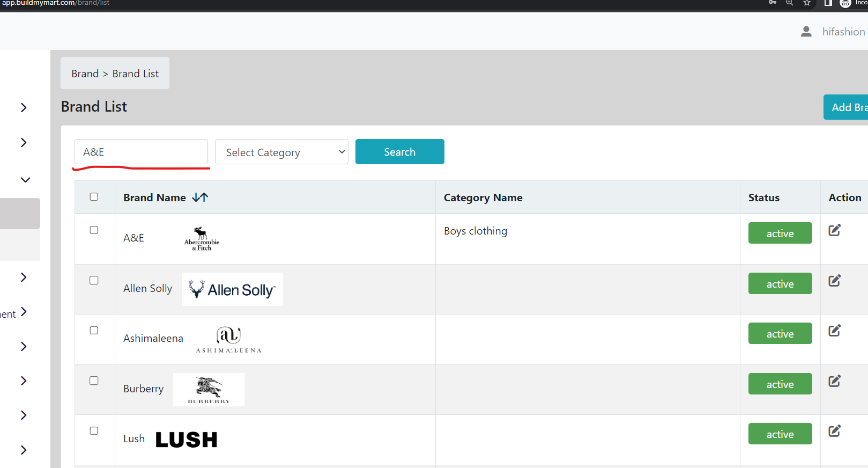Click the Brand Name column header
This screenshot has width=868, height=468.
(154, 198)
